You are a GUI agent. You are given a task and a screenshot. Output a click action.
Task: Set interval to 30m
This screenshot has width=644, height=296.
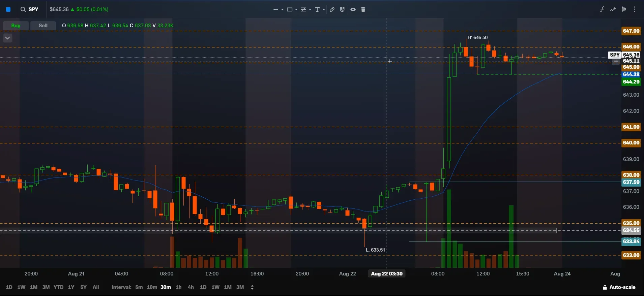point(166,287)
